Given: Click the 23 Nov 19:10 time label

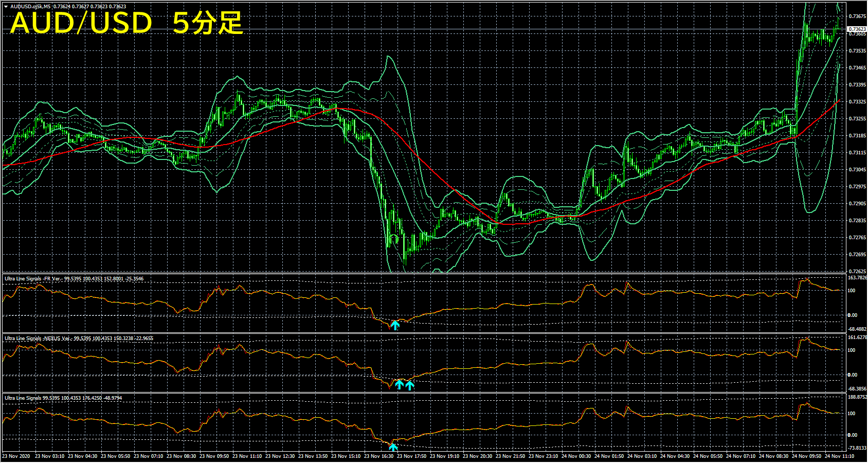Looking at the screenshot, I should [445, 456].
